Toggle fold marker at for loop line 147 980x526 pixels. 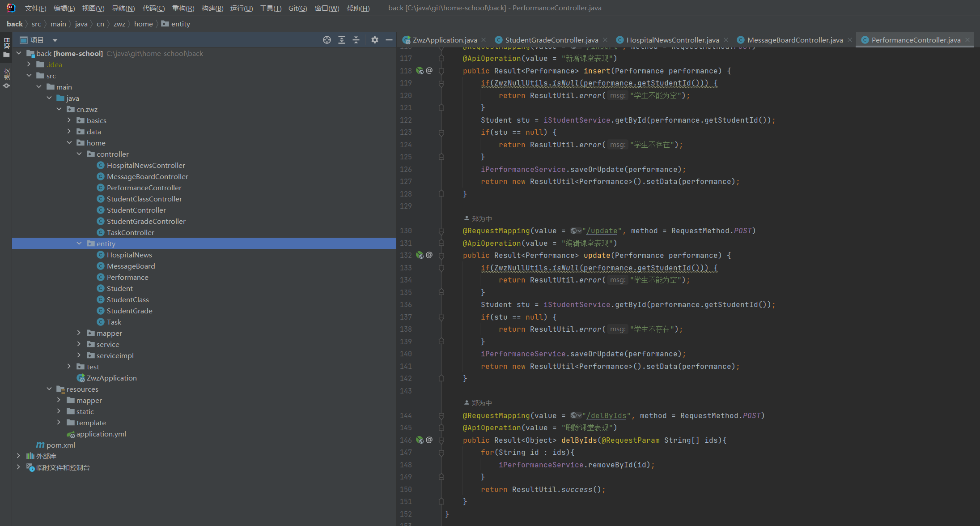[x=441, y=453]
